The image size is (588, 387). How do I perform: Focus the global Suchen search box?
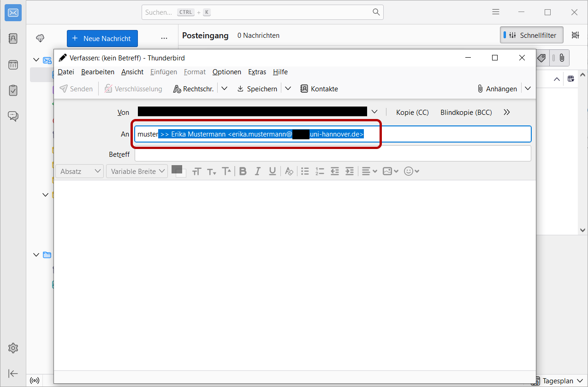click(262, 12)
